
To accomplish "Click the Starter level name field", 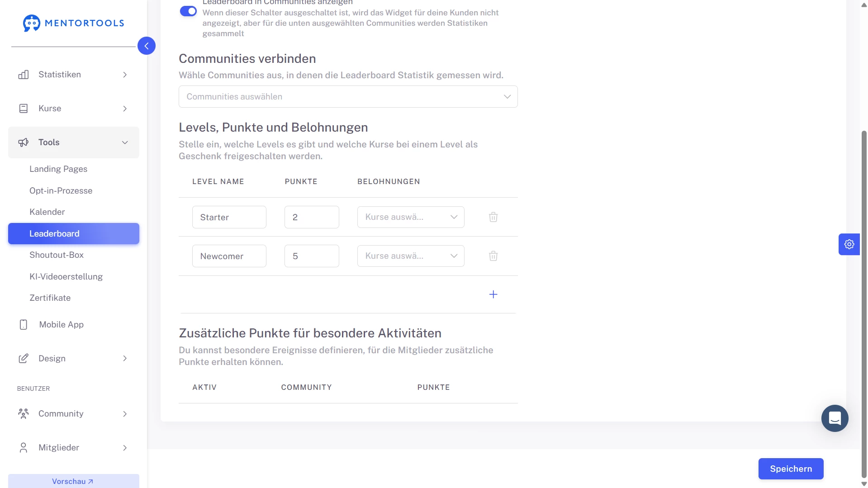I will pyautogui.click(x=229, y=217).
